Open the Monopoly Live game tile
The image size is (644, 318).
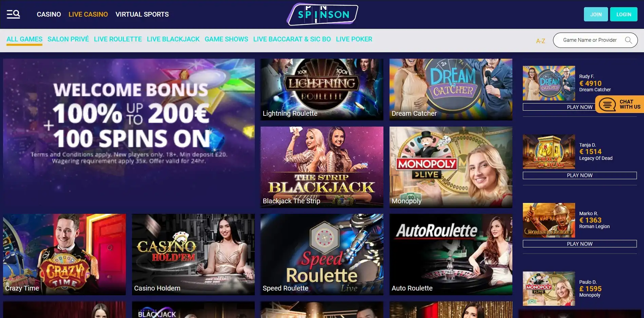click(x=451, y=167)
